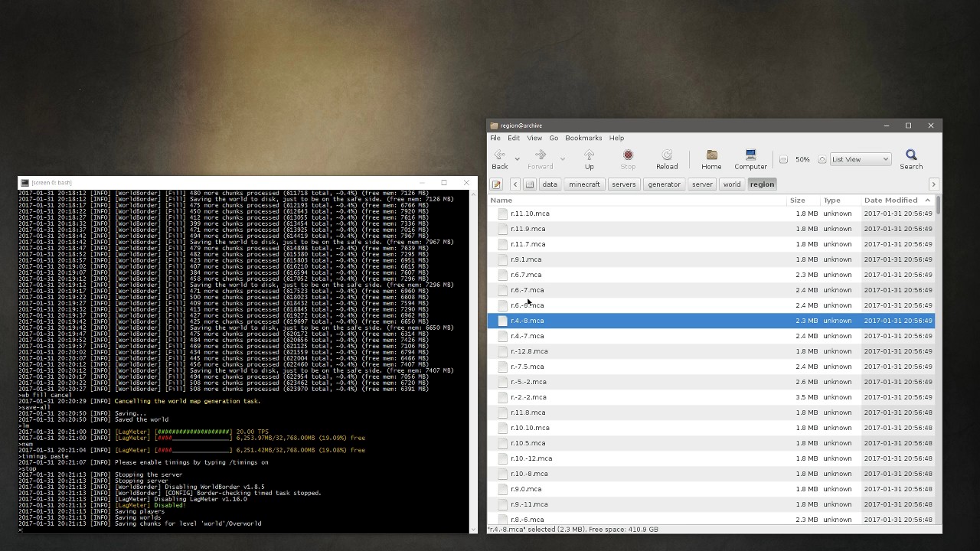
Task: Click the root filesystem path icon
Action: pos(529,184)
